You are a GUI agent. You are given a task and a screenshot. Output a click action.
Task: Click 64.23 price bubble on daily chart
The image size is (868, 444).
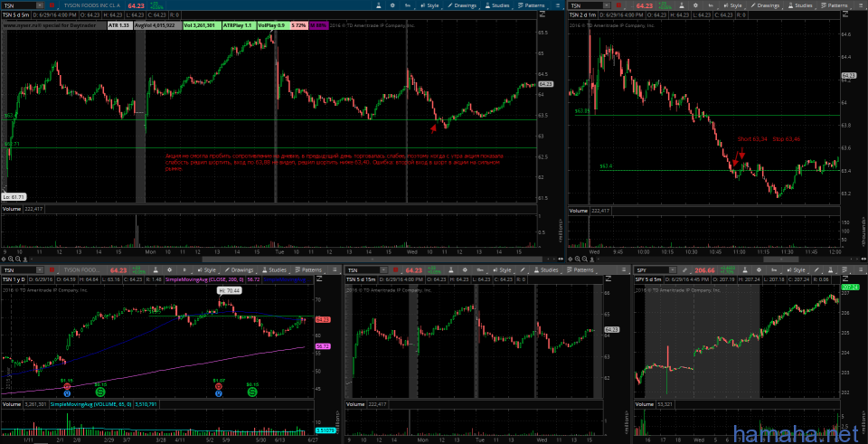coord(323,320)
